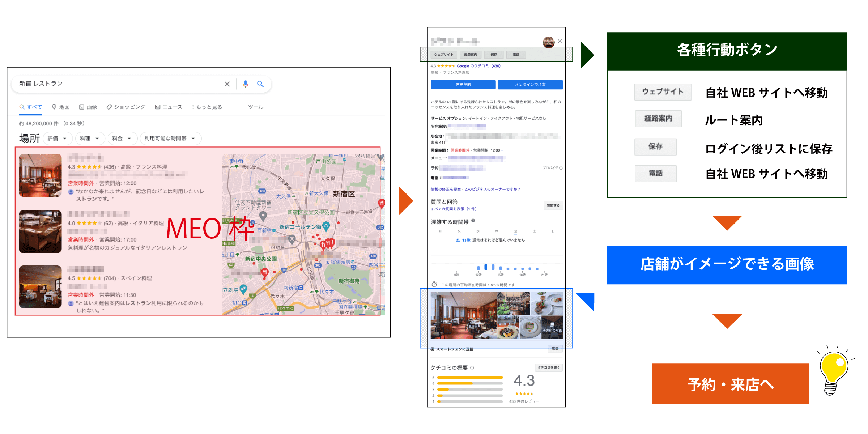Screen dimensions: 868x434
Task: Open the 評価 filter dropdown
Action: click(x=57, y=139)
